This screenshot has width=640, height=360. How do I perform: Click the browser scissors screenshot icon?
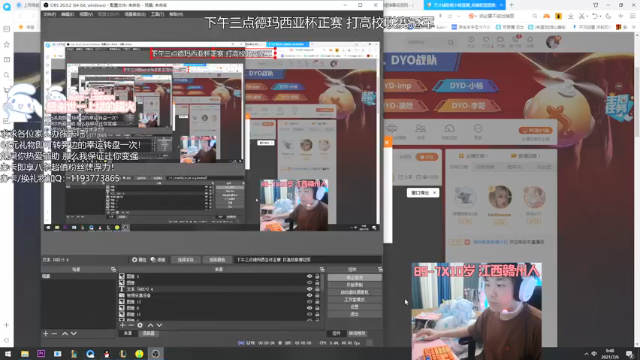[x=582, y=16]
